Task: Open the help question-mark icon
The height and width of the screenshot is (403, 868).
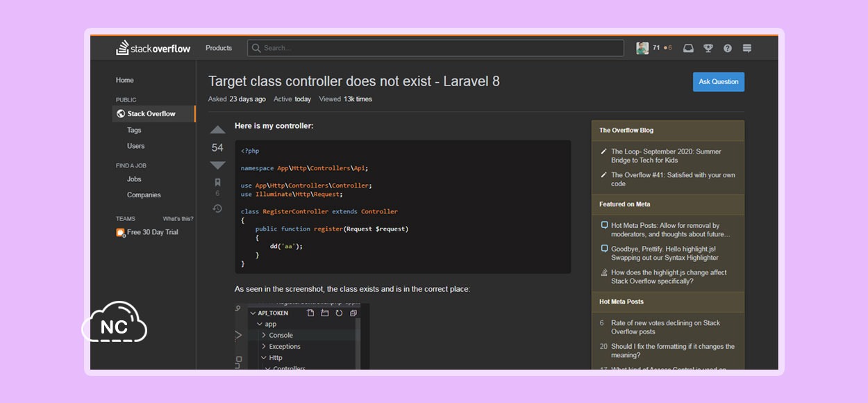Action: (728, 48)
